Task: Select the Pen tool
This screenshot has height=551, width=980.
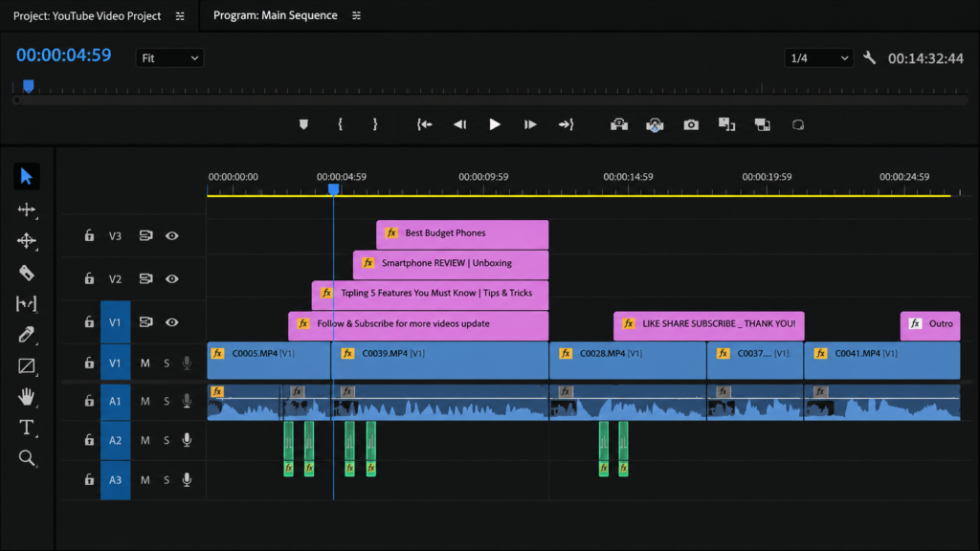Action: click(26, 335)
